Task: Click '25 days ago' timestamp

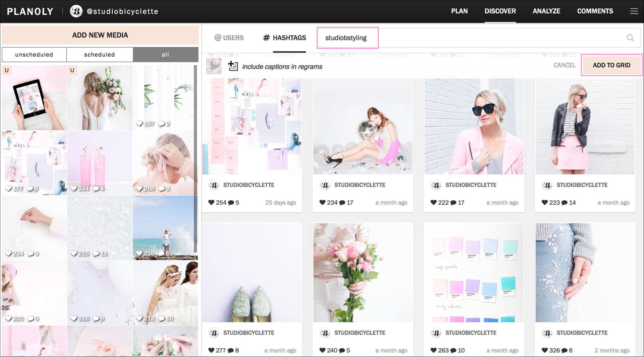Action: point(281,203)
